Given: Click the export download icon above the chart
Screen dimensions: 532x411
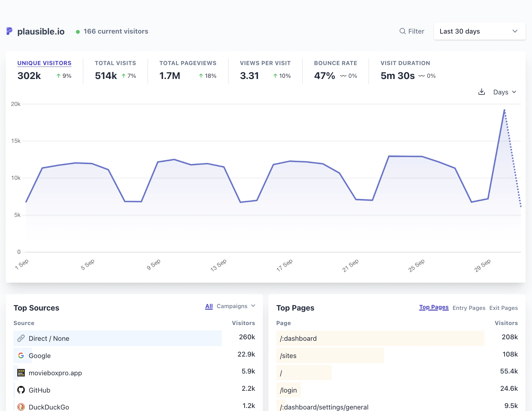Looking at the screenshot, I should pyautogui.click(x=481, y=92).
